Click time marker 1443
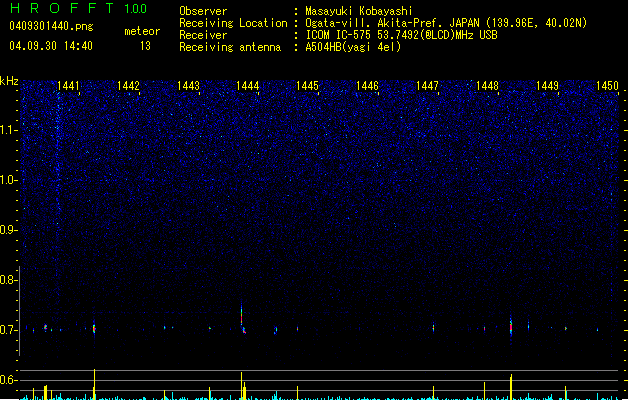Screen dimensions: 629x400 (x=188, y=86)
